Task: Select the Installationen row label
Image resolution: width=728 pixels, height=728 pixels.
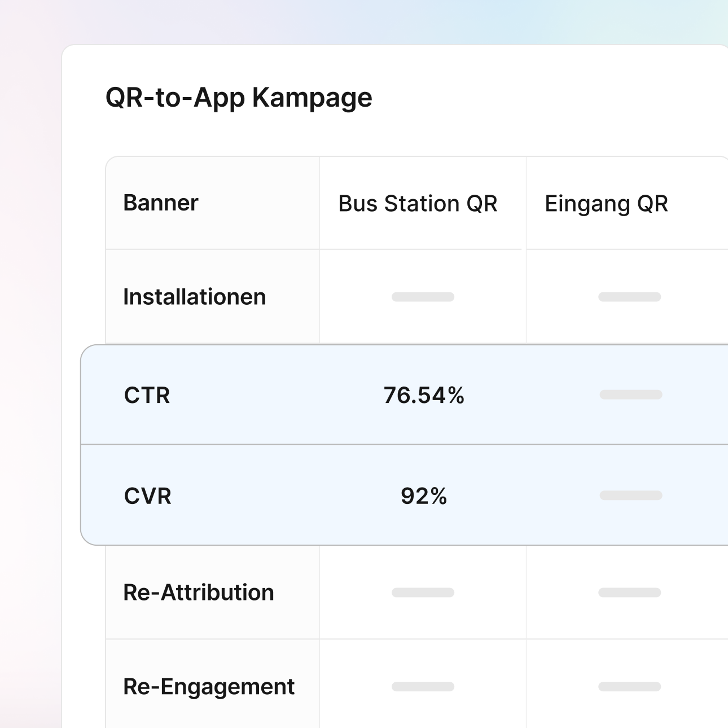Action: click(194, 297)
